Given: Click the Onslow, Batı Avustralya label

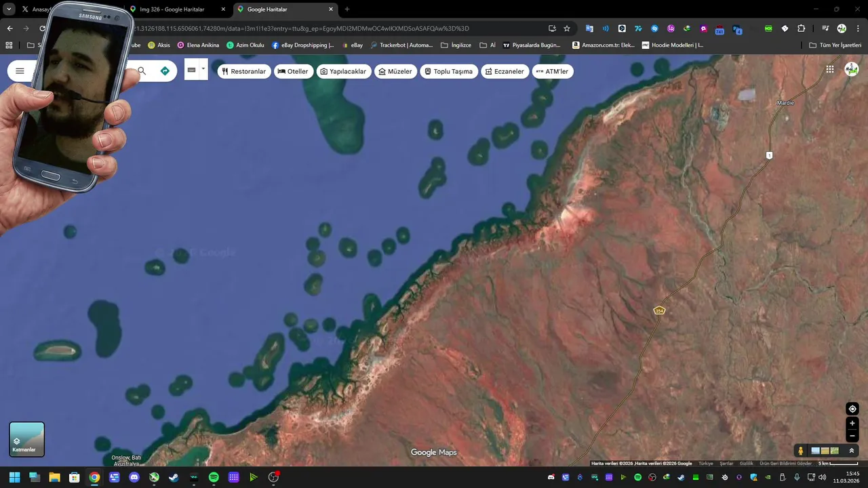Looking at the screenshot, I should 126,460.
